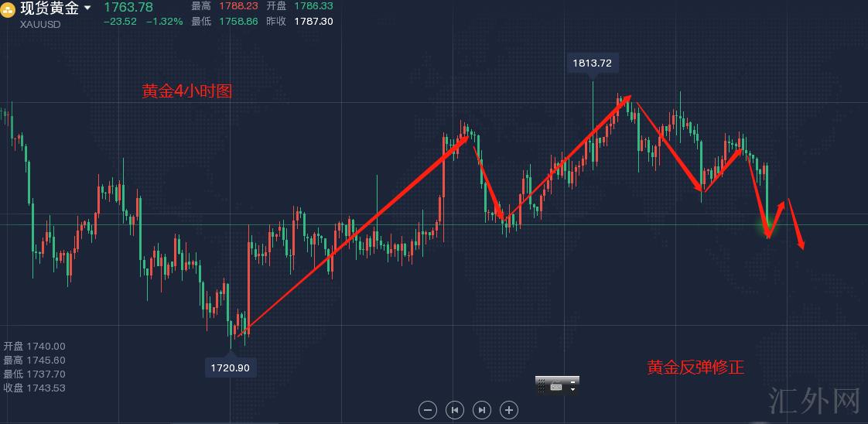Click the glowing green latest-price marker

pos(767,224)
